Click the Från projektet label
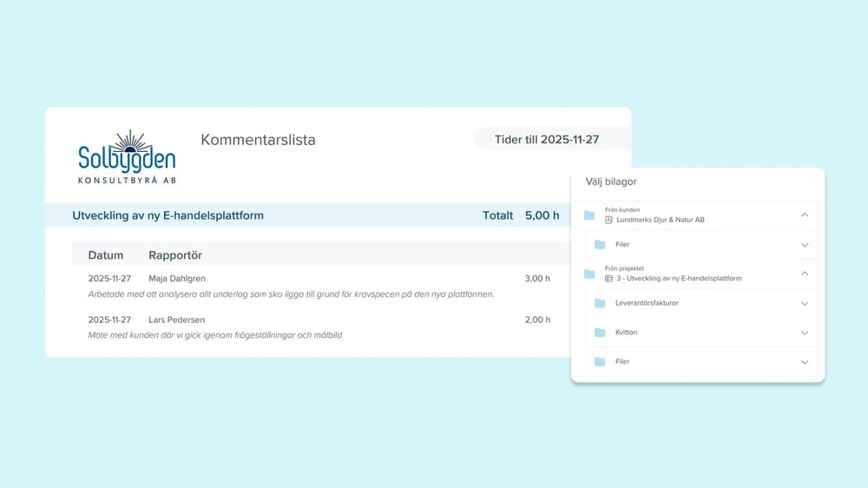The height and width of the screenshot is (488, 868). click(x=624, y=268)
